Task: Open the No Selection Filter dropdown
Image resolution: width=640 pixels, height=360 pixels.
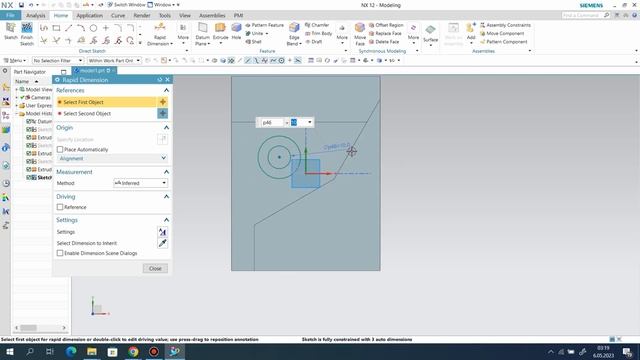Action: click(58, 60)
